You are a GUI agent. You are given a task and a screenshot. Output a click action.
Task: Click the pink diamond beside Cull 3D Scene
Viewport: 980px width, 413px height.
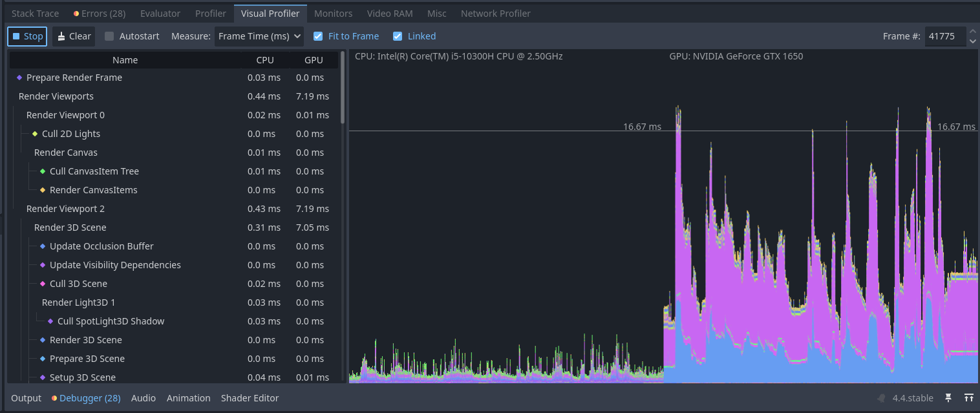tap(43, 284)
